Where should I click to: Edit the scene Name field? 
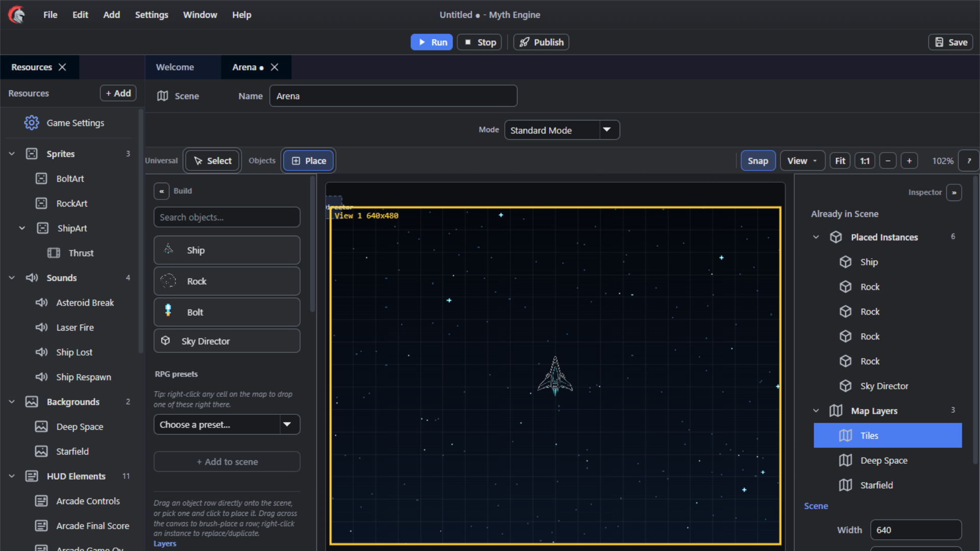click(393, 96)
